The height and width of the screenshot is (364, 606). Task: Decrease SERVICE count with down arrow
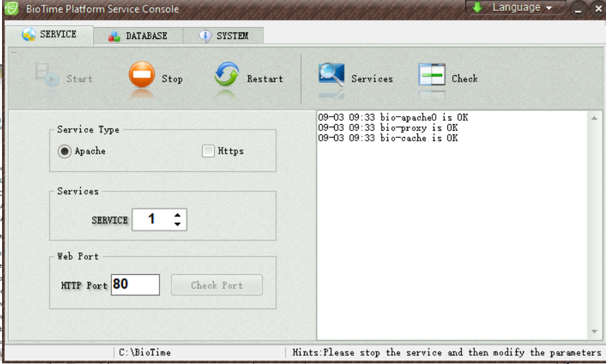(x=177, y=224)
